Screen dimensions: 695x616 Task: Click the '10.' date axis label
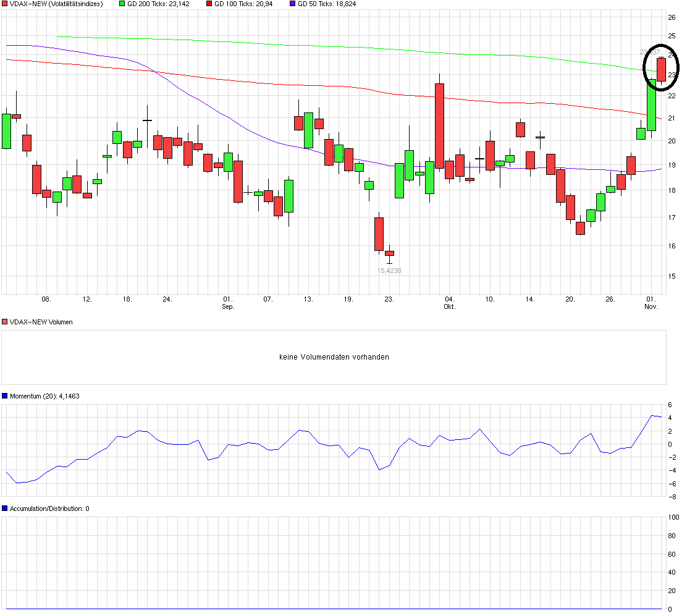click(490, 300)
